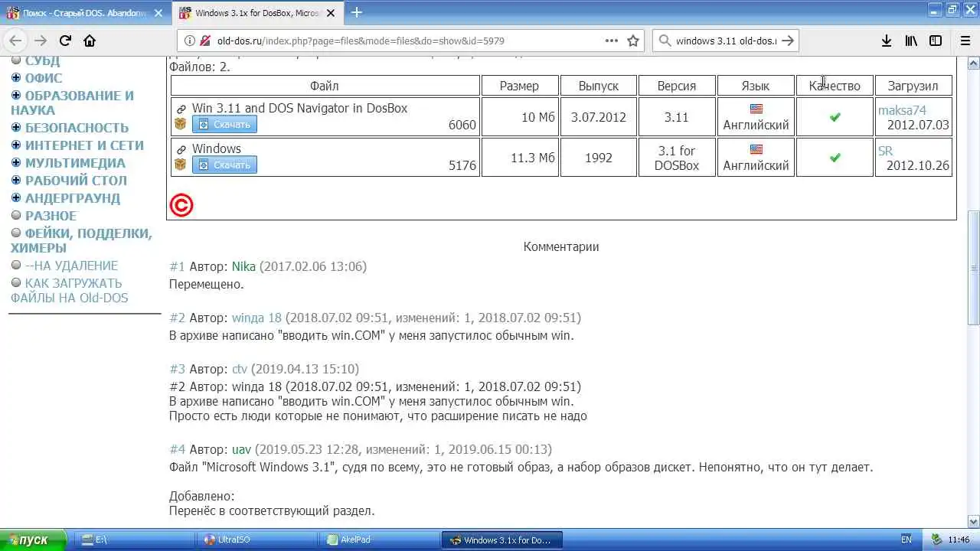The width and height of the screenshot is (980, 551).
Task: Open uploader maksa74 profile
Action: coord(902,110)
